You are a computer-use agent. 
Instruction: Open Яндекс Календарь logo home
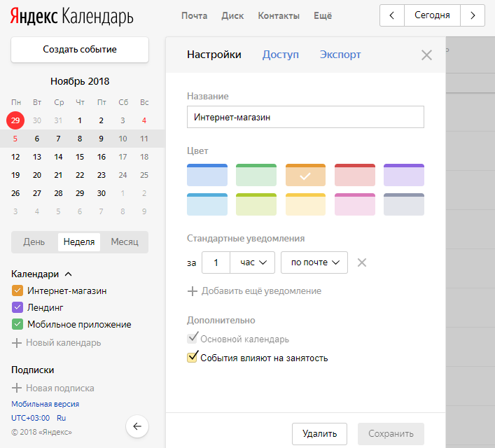[71, 16]
